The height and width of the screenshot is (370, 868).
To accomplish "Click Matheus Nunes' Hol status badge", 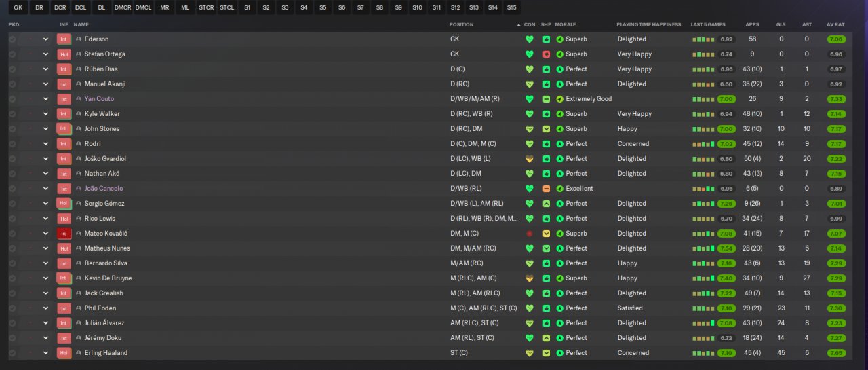I will [x=64, y=248].
